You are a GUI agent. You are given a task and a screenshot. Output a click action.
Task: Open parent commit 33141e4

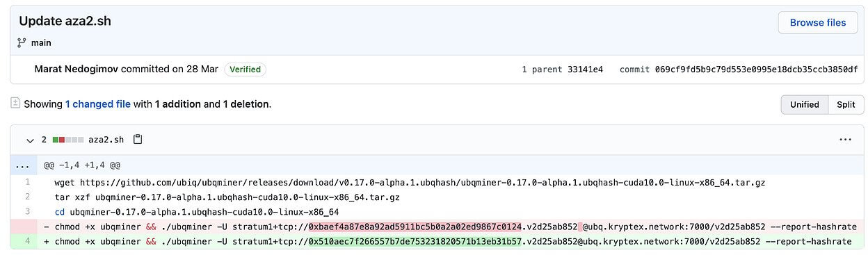tap(585, 69)
